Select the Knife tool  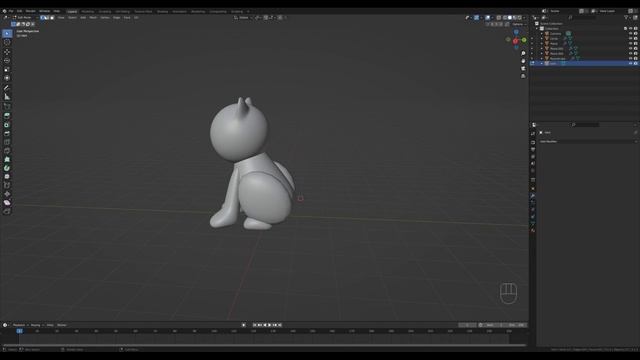click(7, 151)
